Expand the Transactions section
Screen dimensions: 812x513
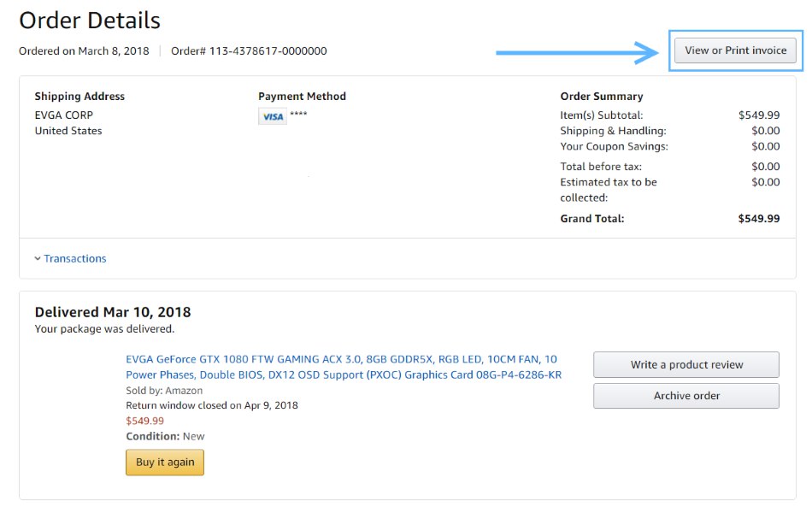[x=75, y=258]
